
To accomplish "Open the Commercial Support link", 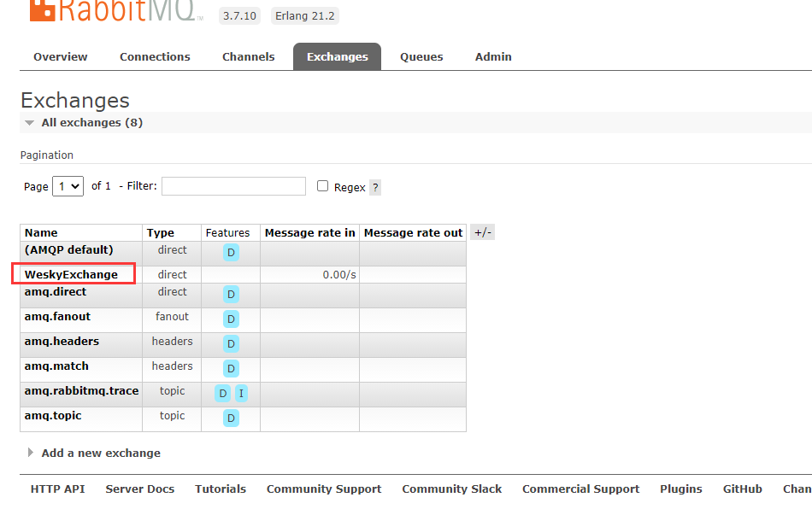I will 581,489.
